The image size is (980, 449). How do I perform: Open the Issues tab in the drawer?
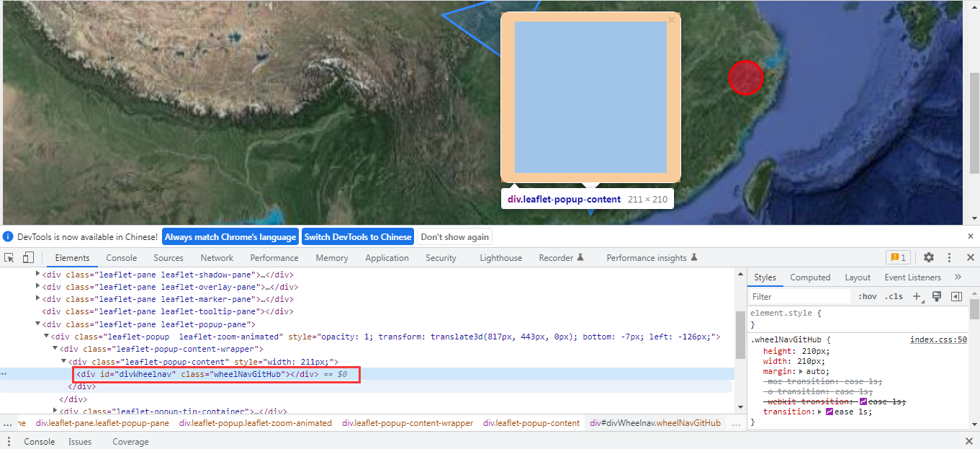coord(80,442)
